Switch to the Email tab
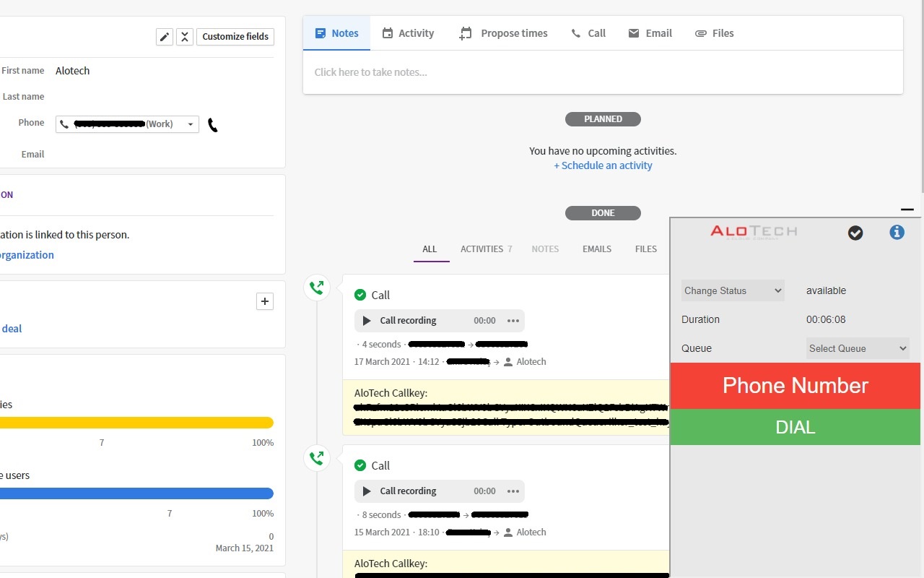Viewport: 924px width, 578px height. tap(650, 33)
